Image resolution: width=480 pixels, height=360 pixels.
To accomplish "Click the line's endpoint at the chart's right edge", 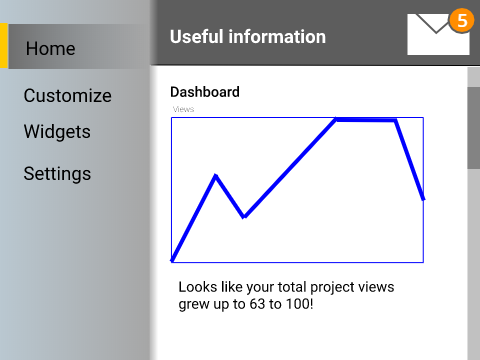I will click(x=423, y=199).
